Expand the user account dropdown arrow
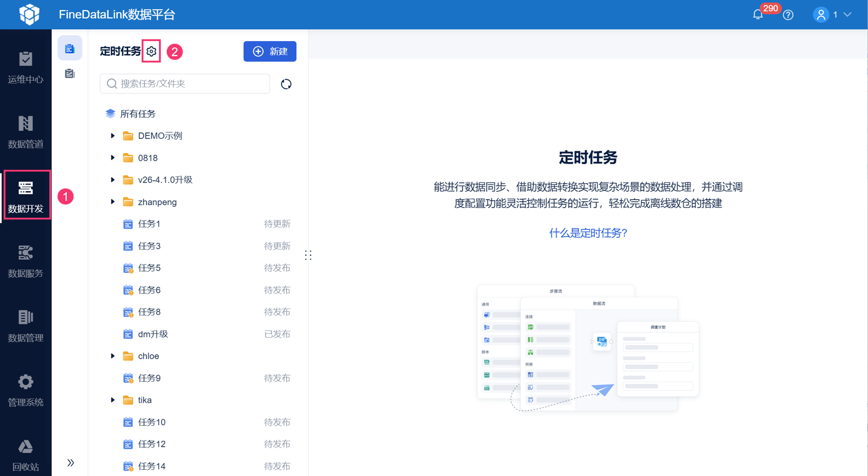868x476 pixels. 847,15
